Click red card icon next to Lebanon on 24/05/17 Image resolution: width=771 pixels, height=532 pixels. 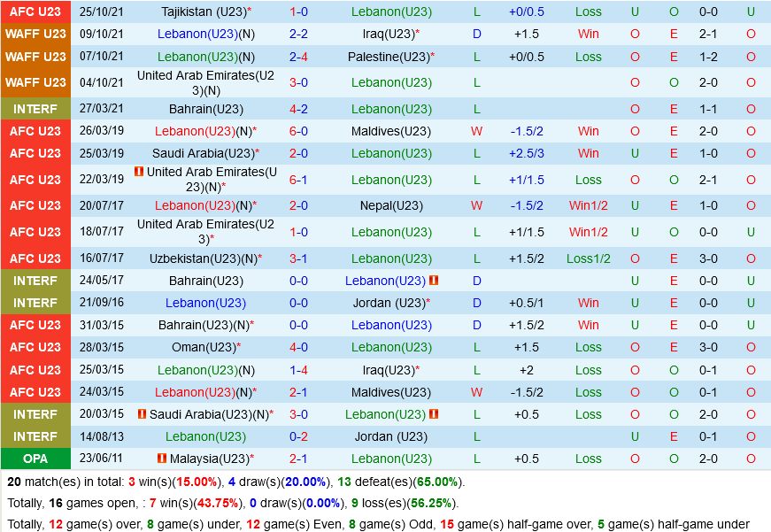pos(434,281)
